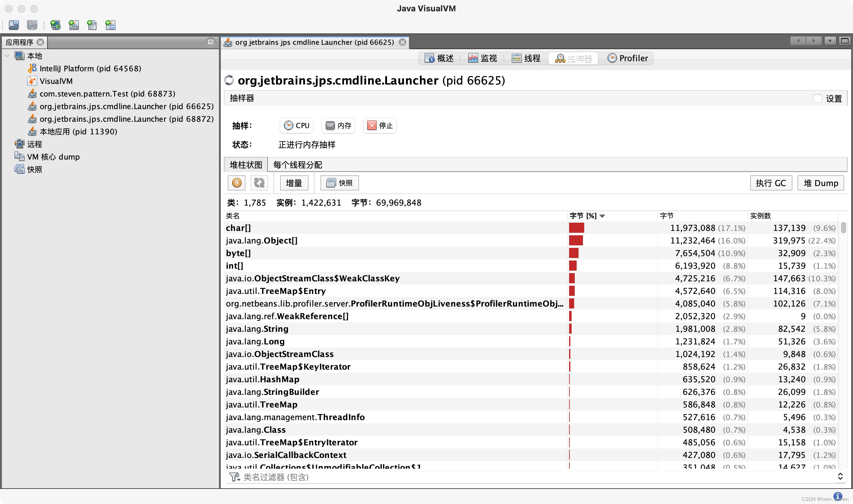
Task: Click the red bar for char[] row
Action: pyautogui.click(x=576, y=228)
